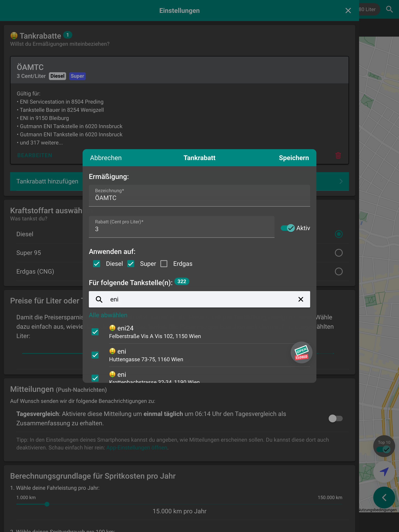Enable the Tagesvergleich notification toggle

pyautogui.click(x=335, y=418)
